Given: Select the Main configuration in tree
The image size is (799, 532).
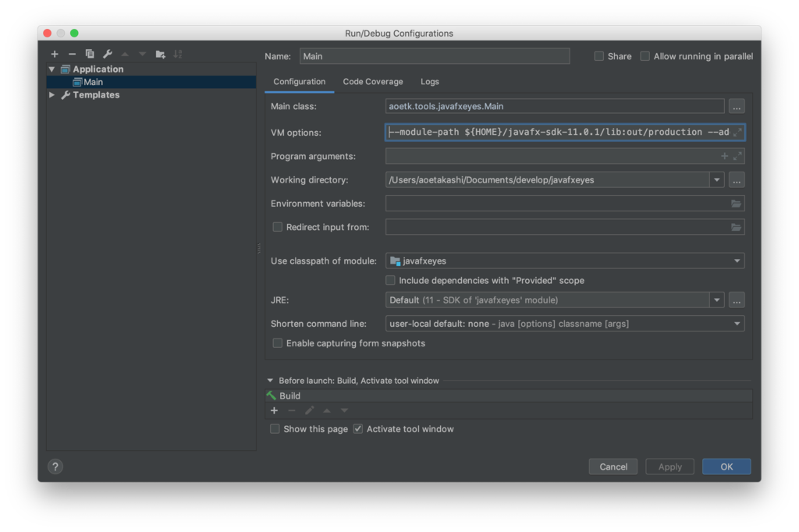Looking at the screenshot, I should pyautogui.click(x=151, y=82).
